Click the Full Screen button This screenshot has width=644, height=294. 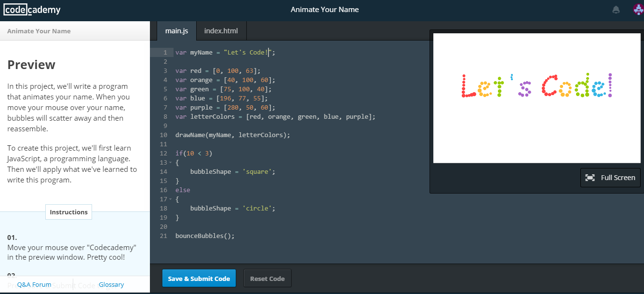(x=610, y=177)
